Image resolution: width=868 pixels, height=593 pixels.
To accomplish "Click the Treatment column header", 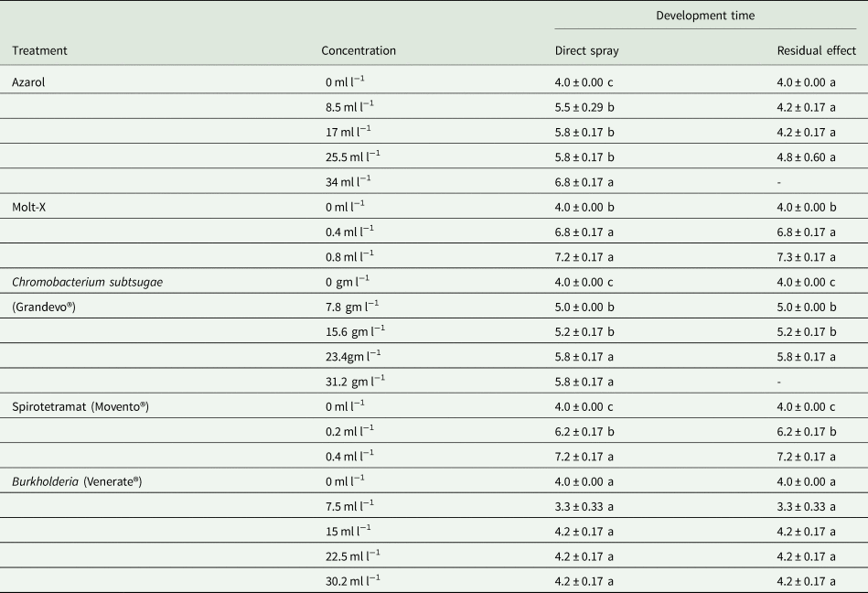I will (39, 50).
